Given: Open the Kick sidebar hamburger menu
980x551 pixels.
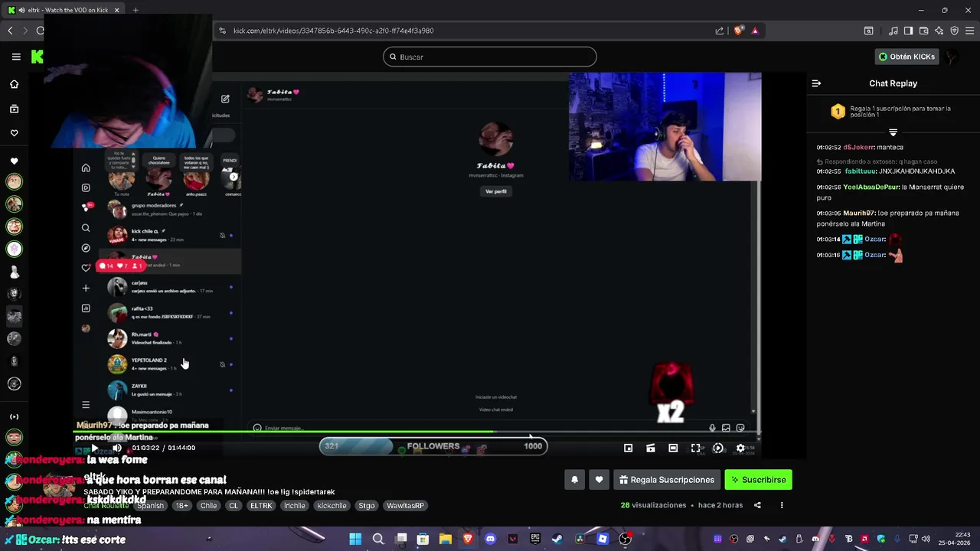Looking at the screenshot, I should point(16,57).
